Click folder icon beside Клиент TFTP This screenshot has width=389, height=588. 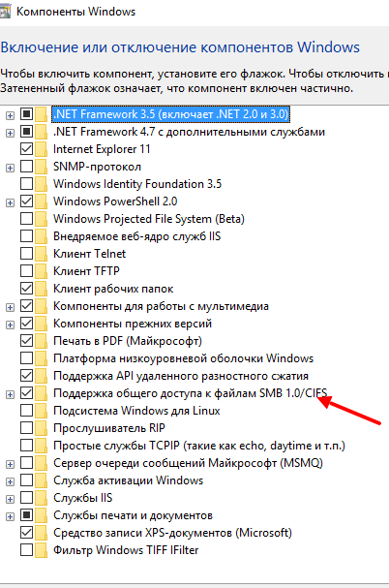[x=42, y=270]
